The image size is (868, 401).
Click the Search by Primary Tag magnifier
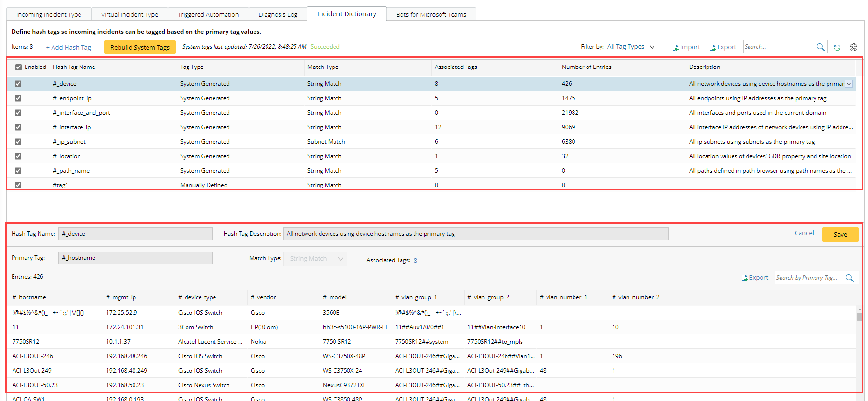(x=849, y=278)
